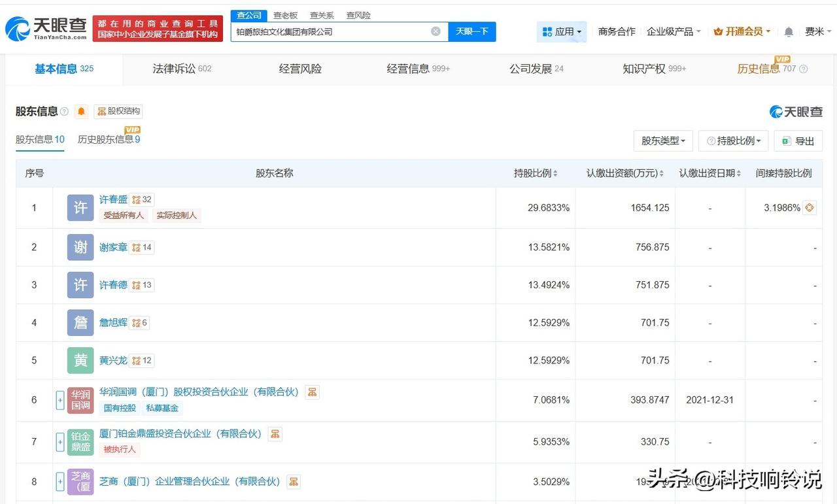Open shareholder 许春盛's profile link

click(x=113, y=199)
